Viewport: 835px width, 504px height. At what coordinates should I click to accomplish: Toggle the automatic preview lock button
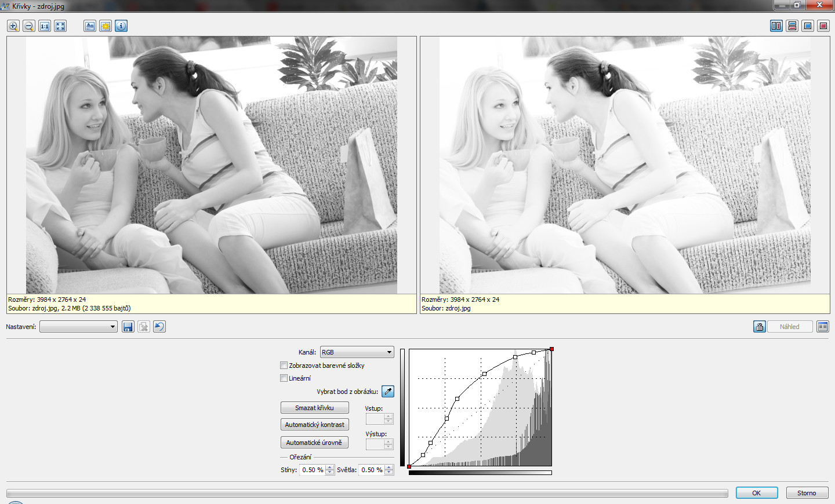pyautogui.click(x=760, y=327)
